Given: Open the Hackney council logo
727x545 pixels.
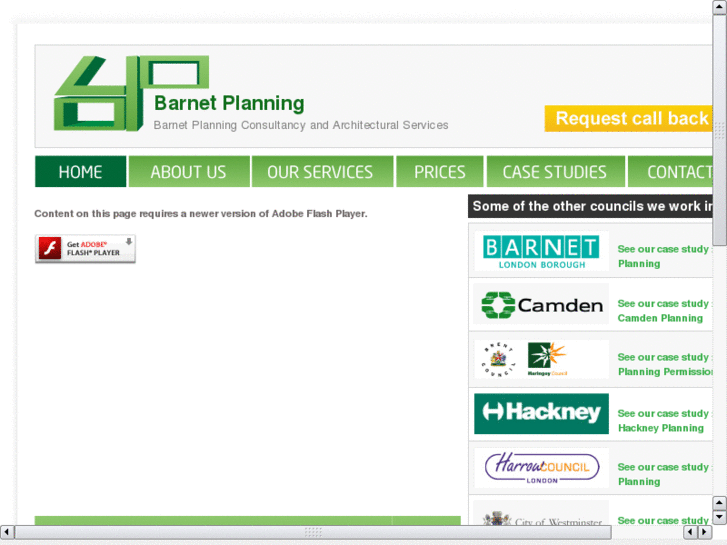Looking at the screenshot, I should tap(541, 414).
